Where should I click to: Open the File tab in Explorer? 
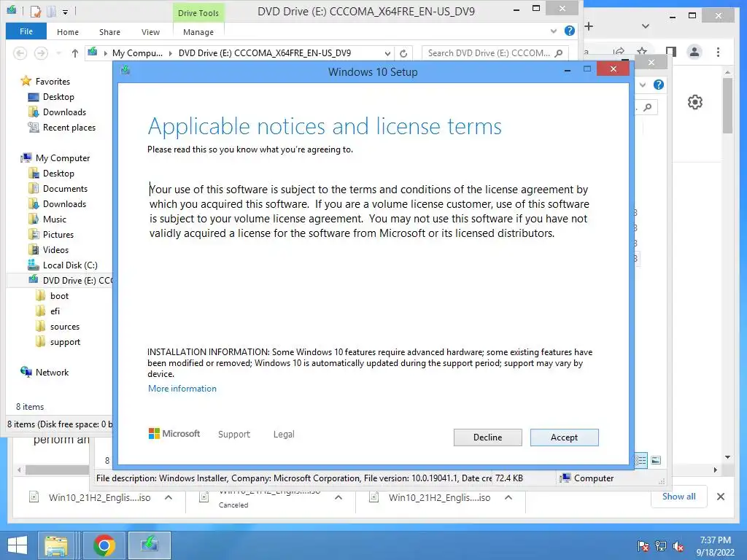pyautogui.click(x=26, y=31)
